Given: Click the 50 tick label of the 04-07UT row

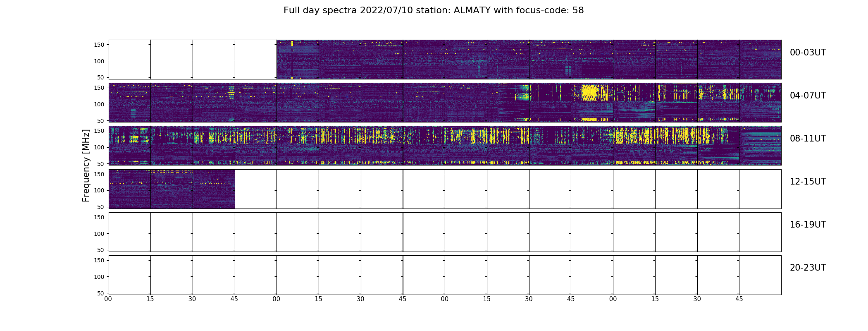Looking at the screenshot, I should click(x=101, y=120).
